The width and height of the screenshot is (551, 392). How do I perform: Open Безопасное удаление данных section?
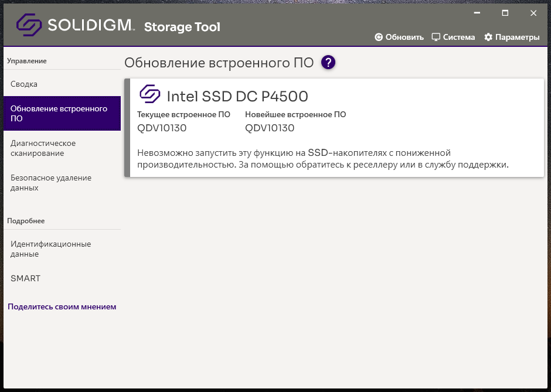coord(62,183)
